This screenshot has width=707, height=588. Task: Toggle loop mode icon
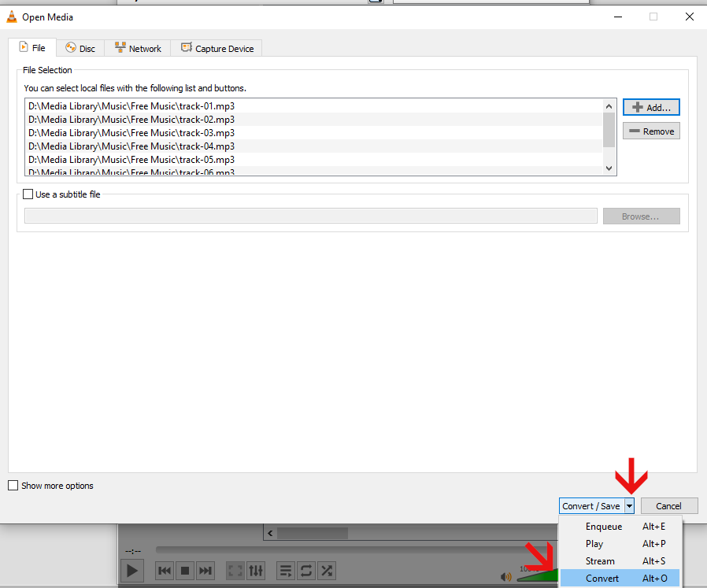[x=306, y=570]
